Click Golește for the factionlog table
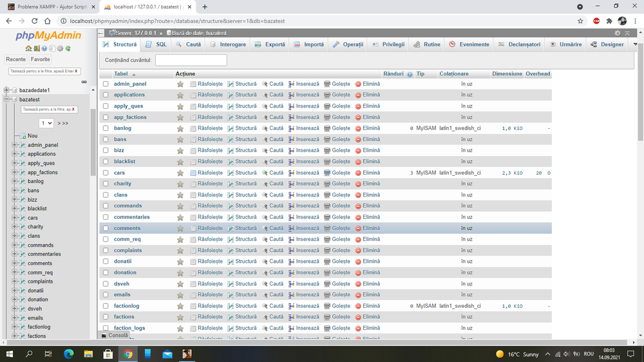Viewport: 644px width, 362px height. coord(337,306)
